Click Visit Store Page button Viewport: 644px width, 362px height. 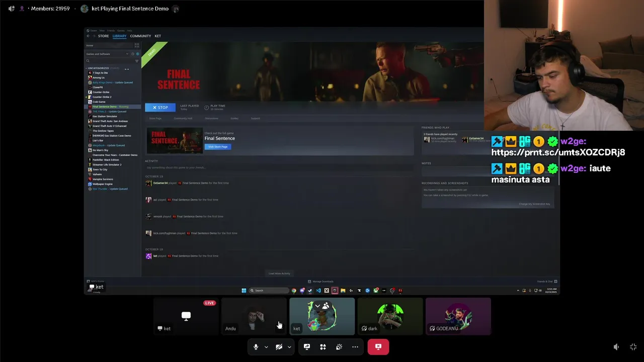[218, 147]
